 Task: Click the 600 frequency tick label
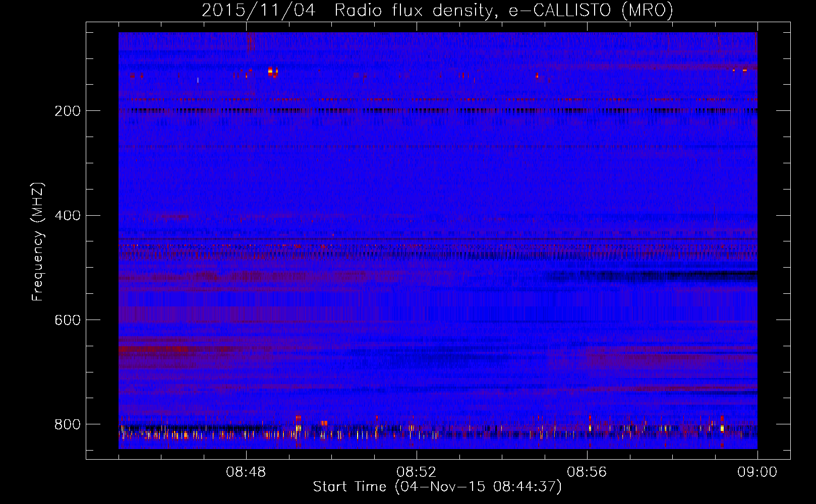tap(68, 320)
